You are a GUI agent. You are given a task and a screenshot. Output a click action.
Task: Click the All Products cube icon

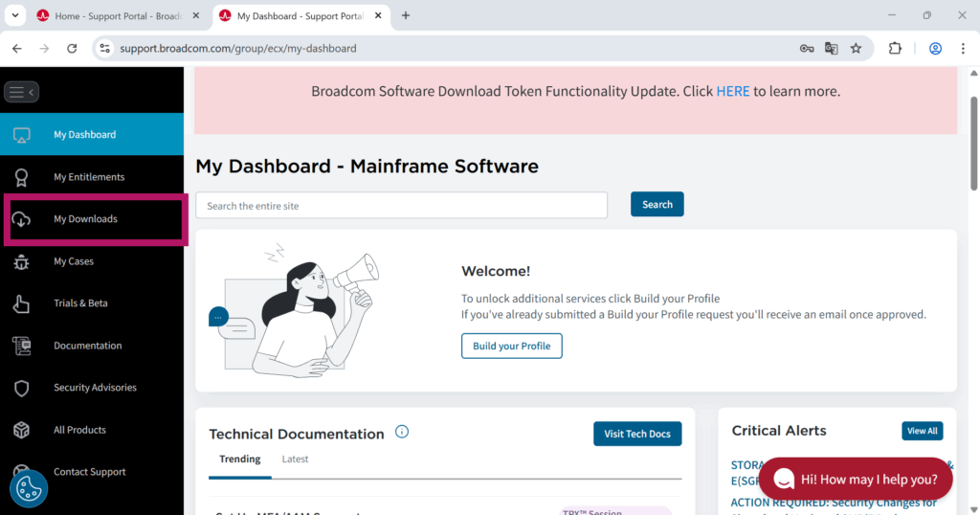click(x=21, y=430)
